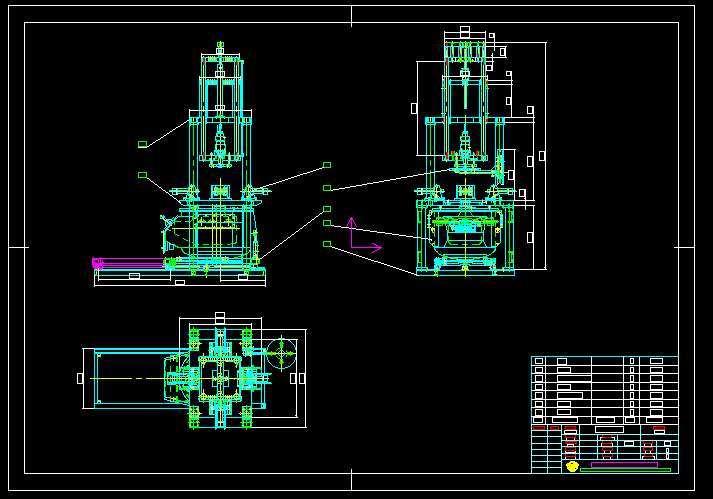Click the base plate beneath the front elevation view
713x499 pixels.
click(x=180, y=277)
